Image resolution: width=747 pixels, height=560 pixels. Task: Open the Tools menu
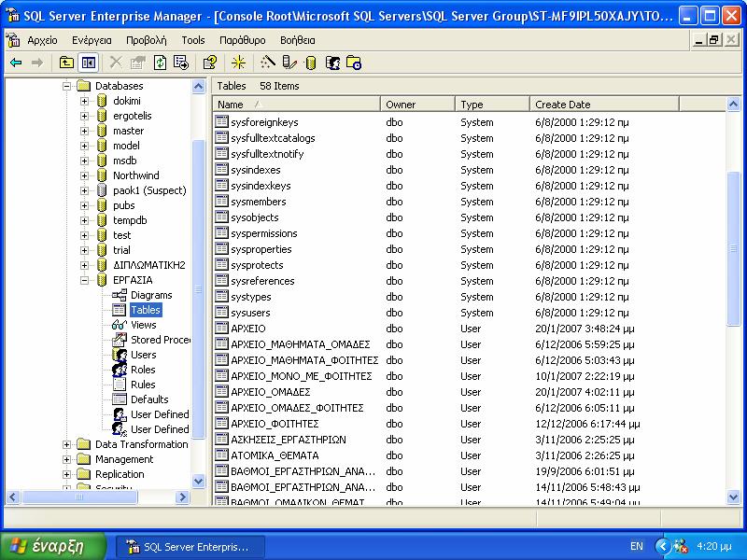193,40
